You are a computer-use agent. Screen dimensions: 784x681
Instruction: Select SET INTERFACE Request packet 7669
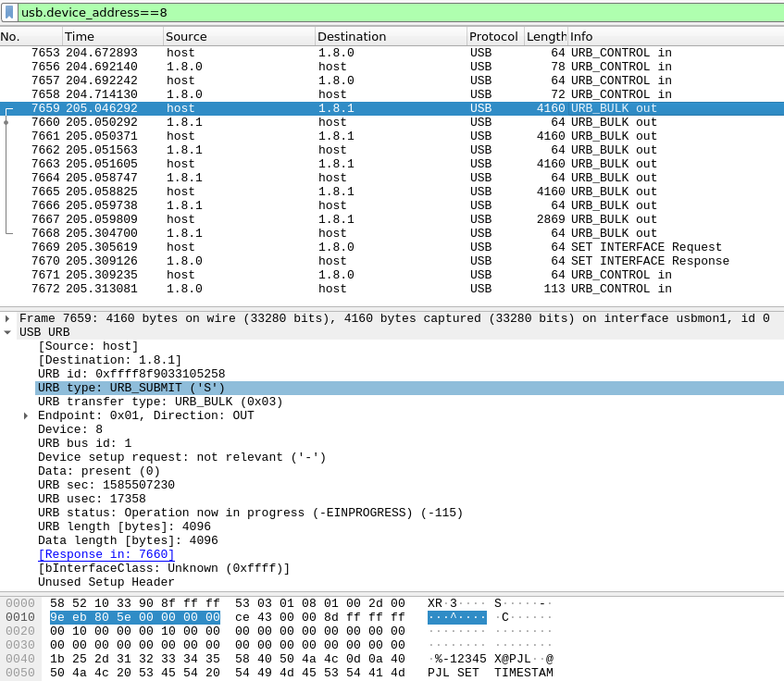392,247
